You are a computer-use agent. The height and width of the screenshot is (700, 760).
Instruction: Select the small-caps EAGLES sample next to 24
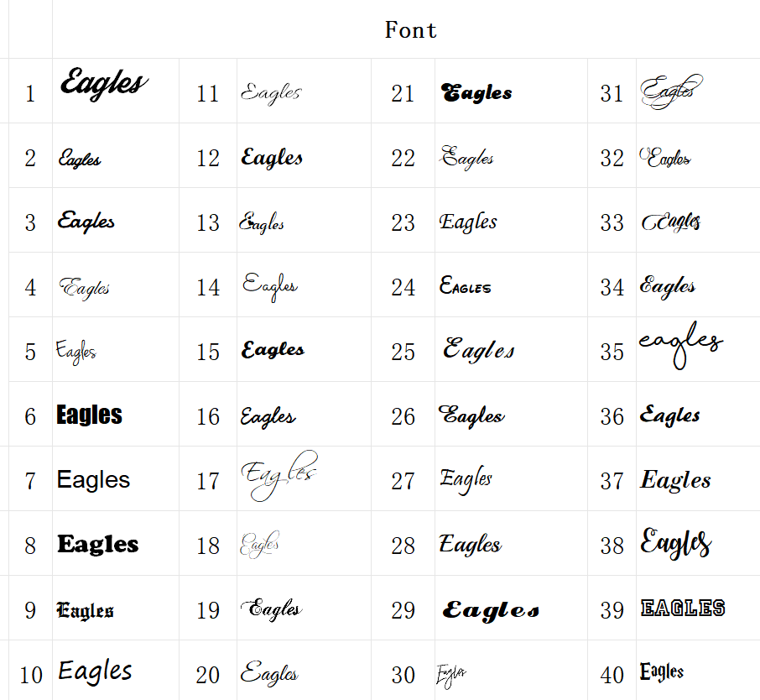(x=466, y=286)
